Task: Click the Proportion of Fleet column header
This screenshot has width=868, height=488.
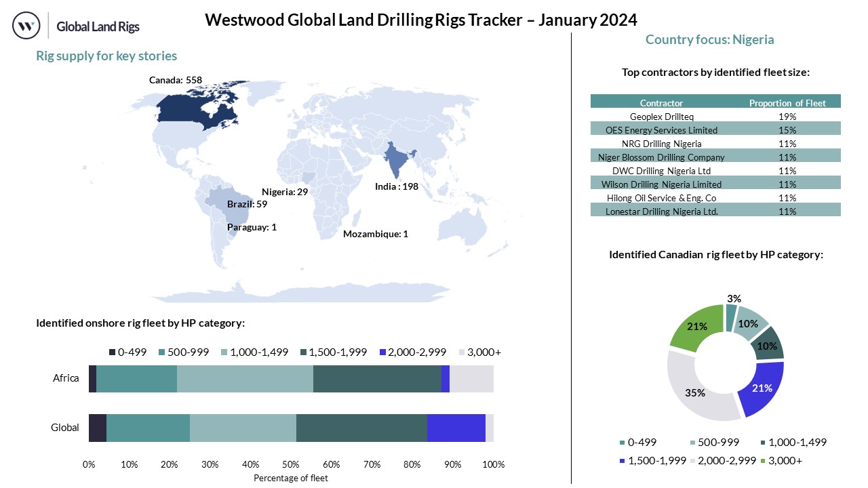Action: pos(787,103)
